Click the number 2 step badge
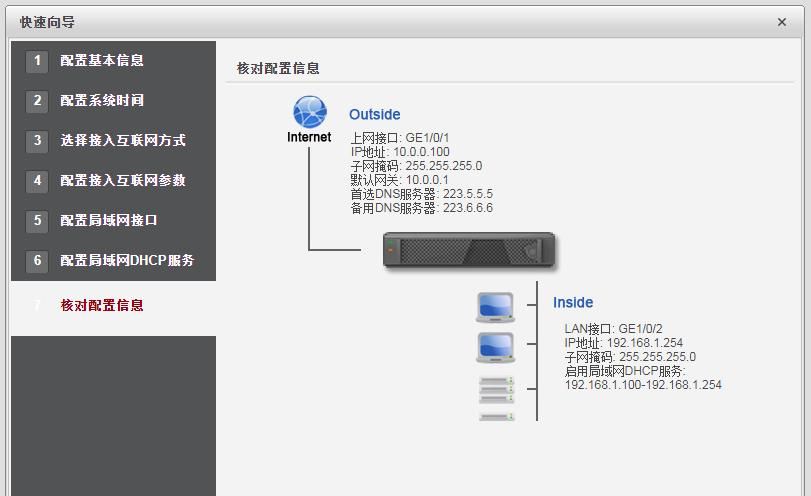Viewport: 811px width, 496px height. 37,101
